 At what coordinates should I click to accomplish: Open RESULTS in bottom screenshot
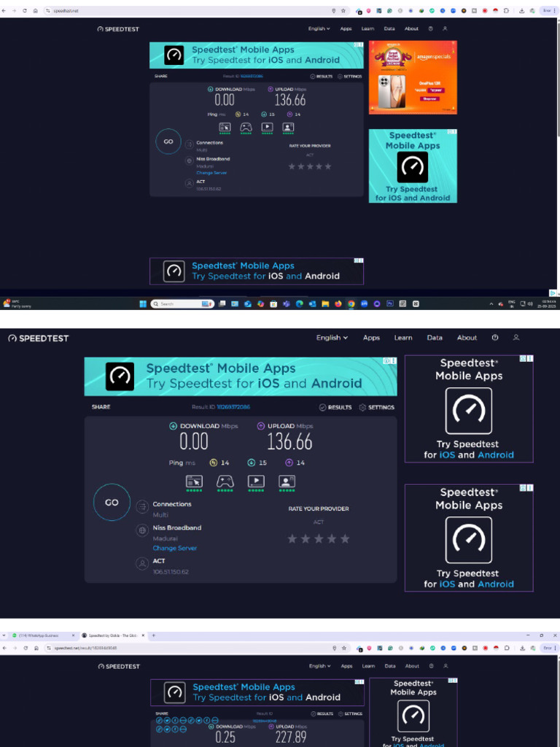(322, 713)
